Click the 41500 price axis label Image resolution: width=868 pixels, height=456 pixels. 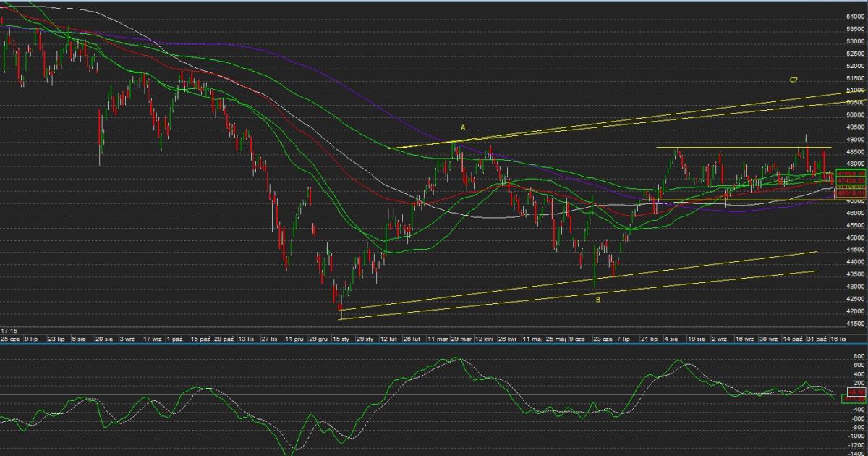pyautogui.click(x=856, y=324)
